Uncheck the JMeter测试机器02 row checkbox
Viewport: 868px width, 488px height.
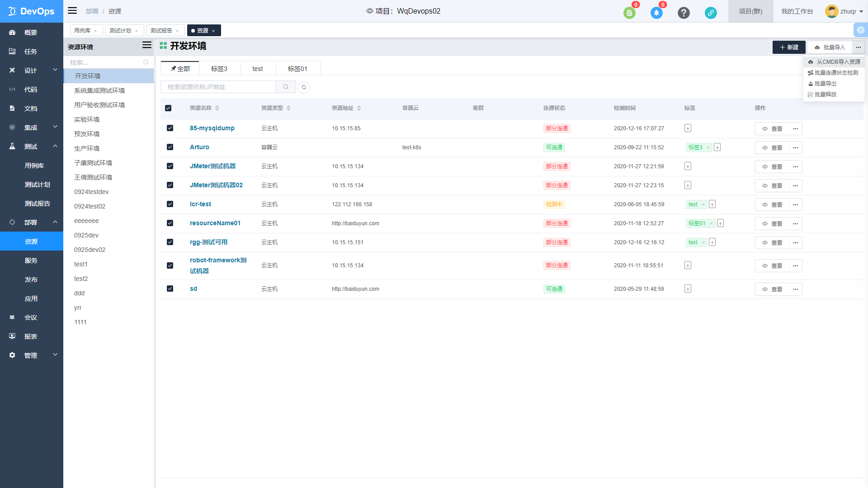pyautogui.click(x=170, y=185)
